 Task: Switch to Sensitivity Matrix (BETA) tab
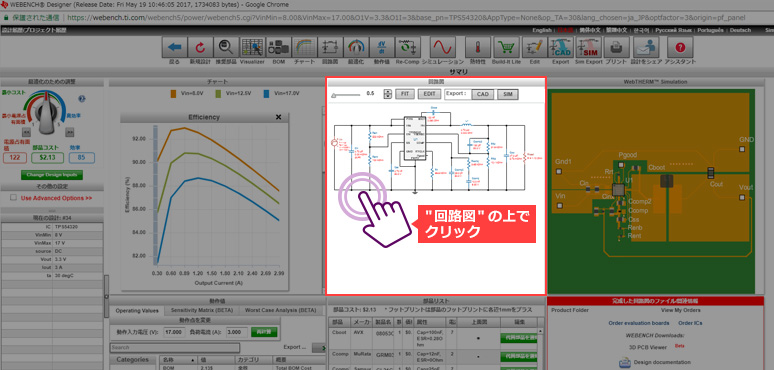(x=201, y=310)
